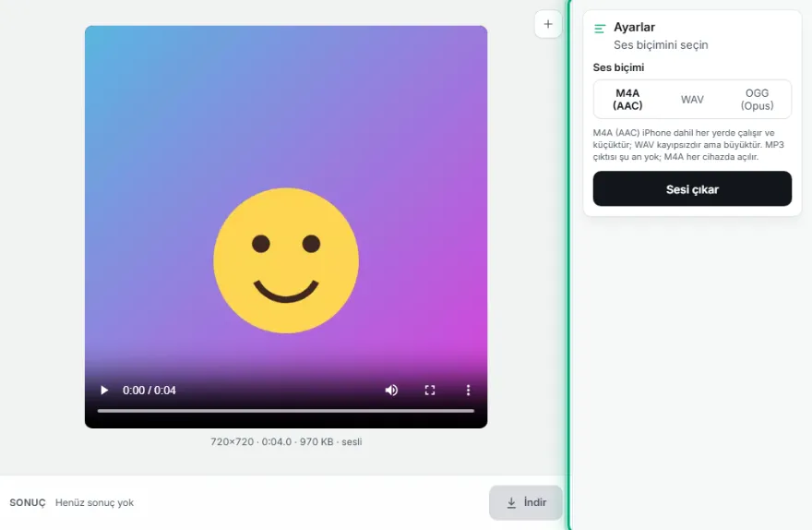The height and width of the screenshot is (530, 812).
Task: Click the Ses biçimini seçin subtitle
Action: (661, 45)
